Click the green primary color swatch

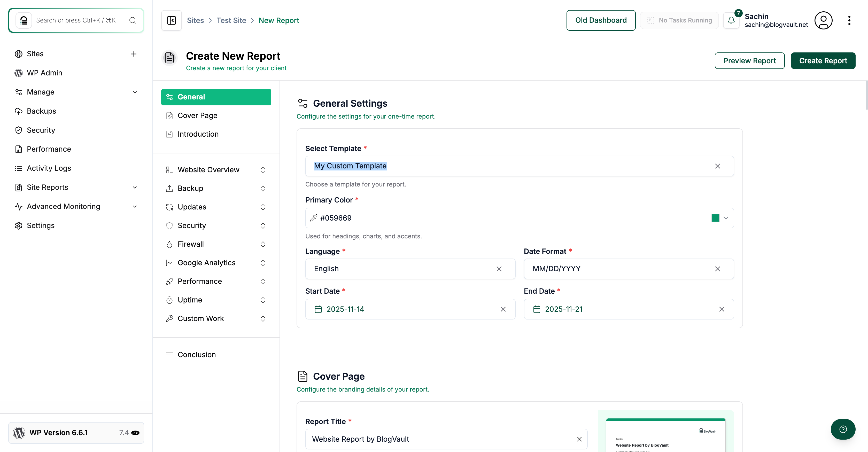point(715,218)
